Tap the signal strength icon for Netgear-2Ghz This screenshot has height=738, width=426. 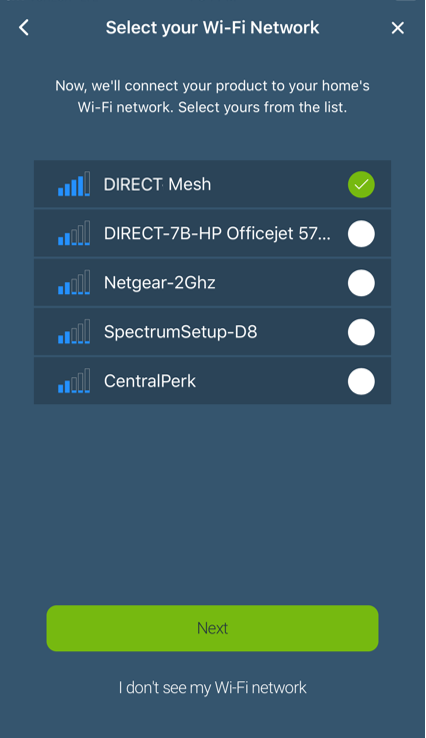click(74, 282)
